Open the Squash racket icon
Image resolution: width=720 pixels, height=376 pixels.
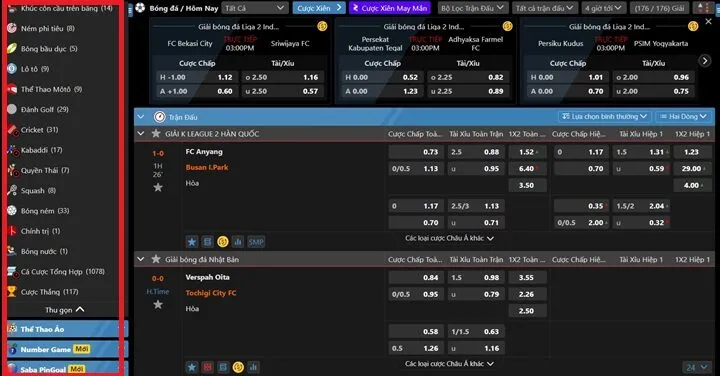12,191
